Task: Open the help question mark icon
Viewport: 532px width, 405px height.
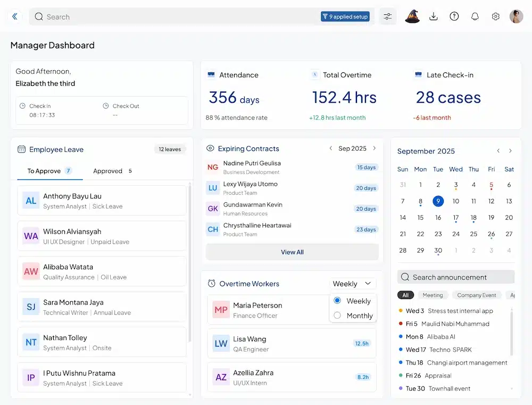Action: (454, 16)
